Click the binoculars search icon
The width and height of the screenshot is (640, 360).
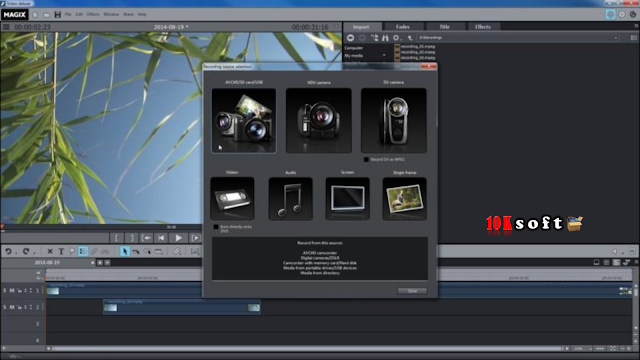385,38
